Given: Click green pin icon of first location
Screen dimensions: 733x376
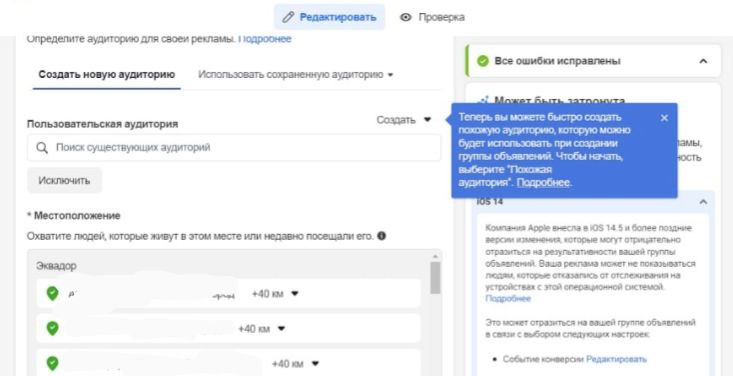Looking at the screenshot, I should click(x=52, y=294).
